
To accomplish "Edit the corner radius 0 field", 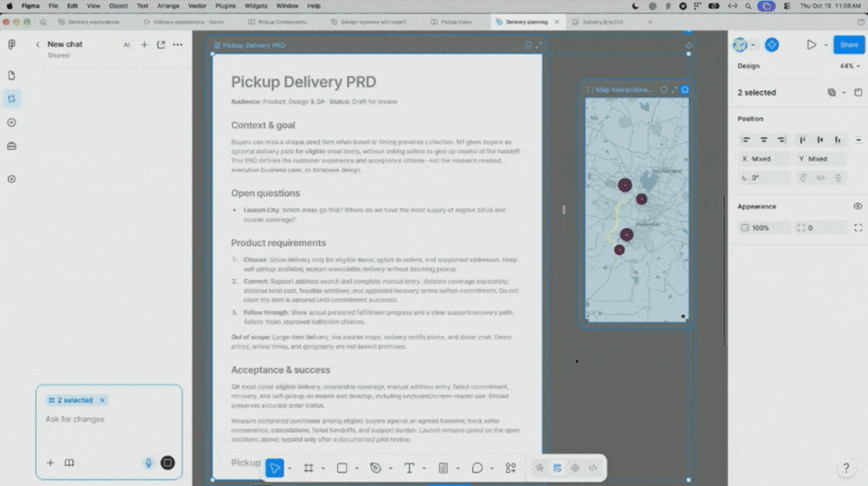I will pos(821,228).
